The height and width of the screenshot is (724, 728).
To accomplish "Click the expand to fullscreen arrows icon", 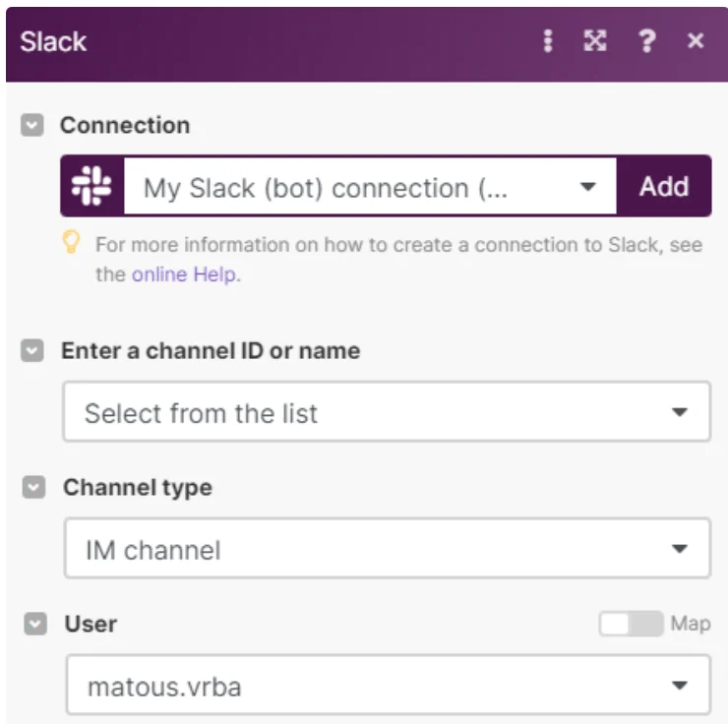I will [595, 41].
